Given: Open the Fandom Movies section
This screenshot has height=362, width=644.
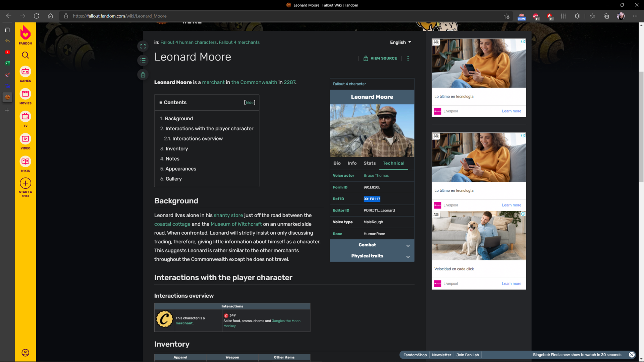Looking at the screenshot, I should tap(25, 97).
